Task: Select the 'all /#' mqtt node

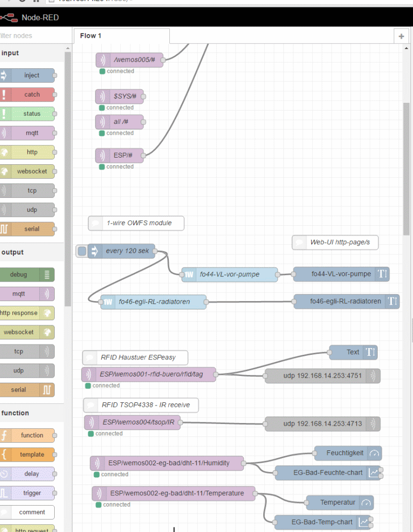Action: (120, 122)
